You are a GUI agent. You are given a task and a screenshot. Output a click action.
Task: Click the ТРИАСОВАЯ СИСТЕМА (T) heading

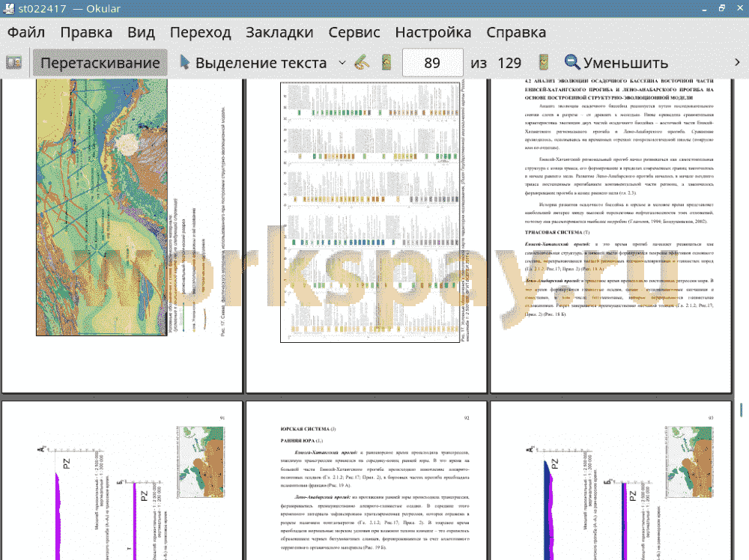point(557,233)
